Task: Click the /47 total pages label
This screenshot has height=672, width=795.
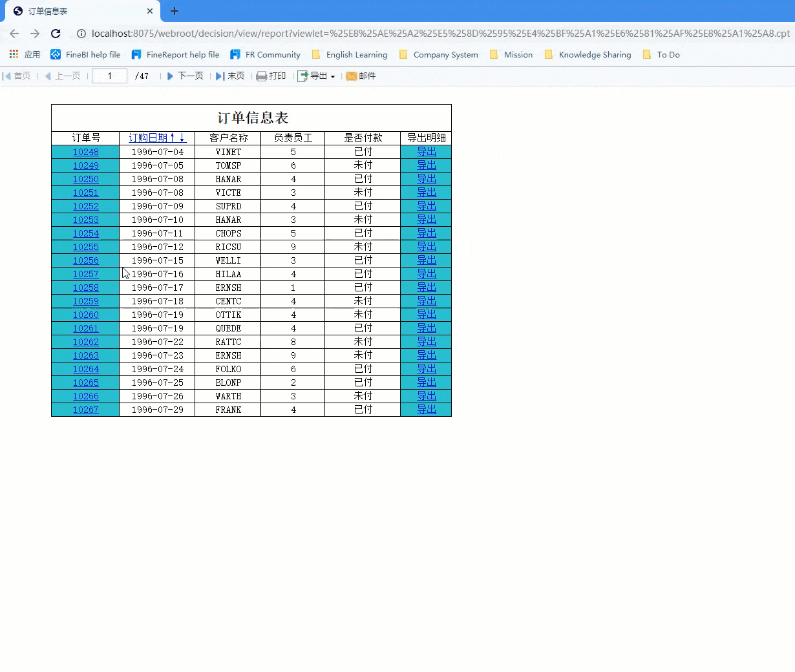Action: [x=142, y=76]
